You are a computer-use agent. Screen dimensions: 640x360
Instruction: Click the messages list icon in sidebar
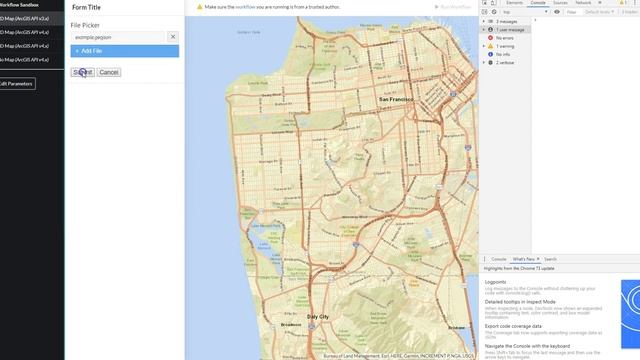pos(491,21)
